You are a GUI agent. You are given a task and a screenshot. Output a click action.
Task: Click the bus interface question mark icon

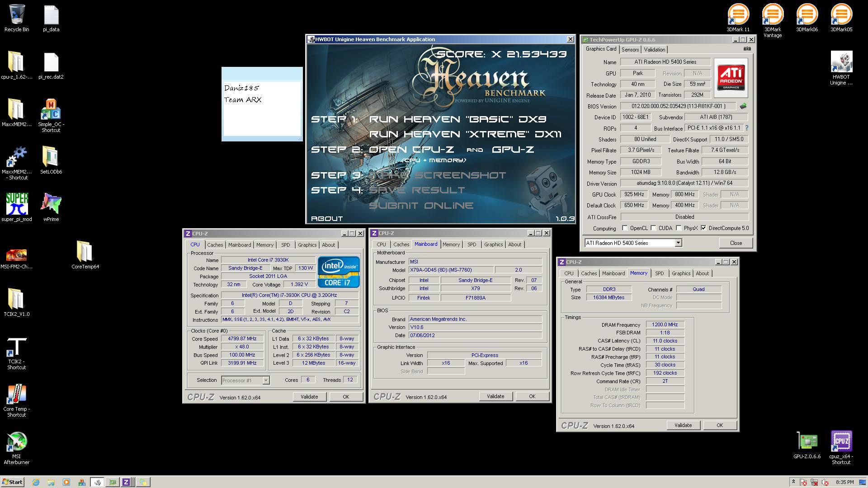coord(746,128)
